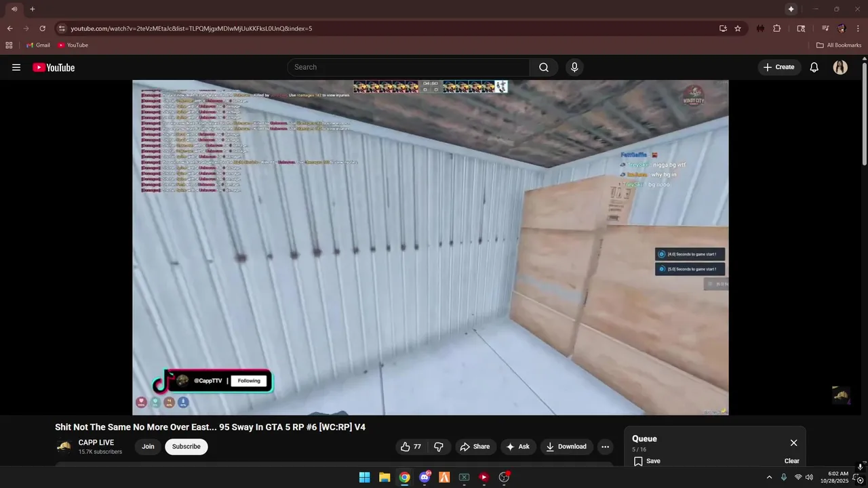Image resolution: width=868 pixels, height=488 pixels.
Task: Click the Create button
Action: 778,67
